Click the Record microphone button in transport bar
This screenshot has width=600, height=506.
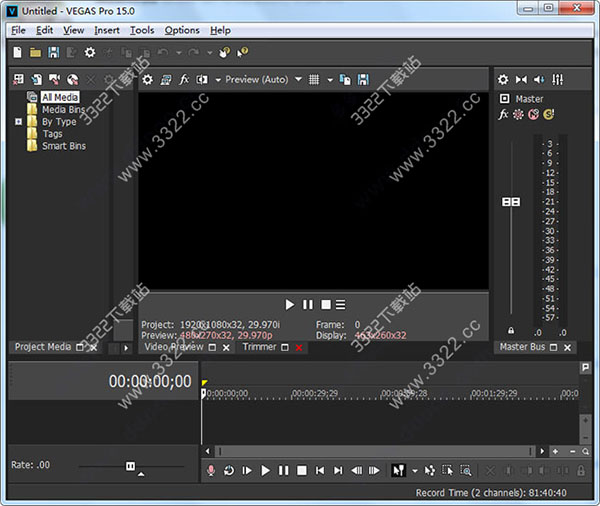pyautogui.click(x=211, y=470)
